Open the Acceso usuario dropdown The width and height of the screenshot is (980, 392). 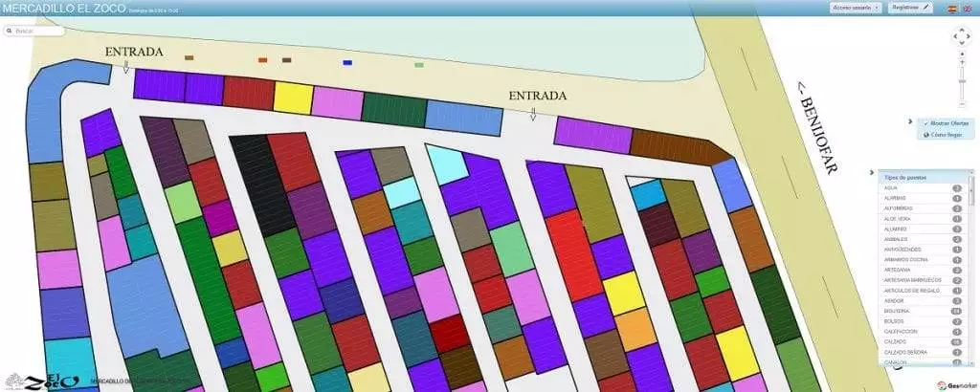pyautogui.click(x=856, y=8)
